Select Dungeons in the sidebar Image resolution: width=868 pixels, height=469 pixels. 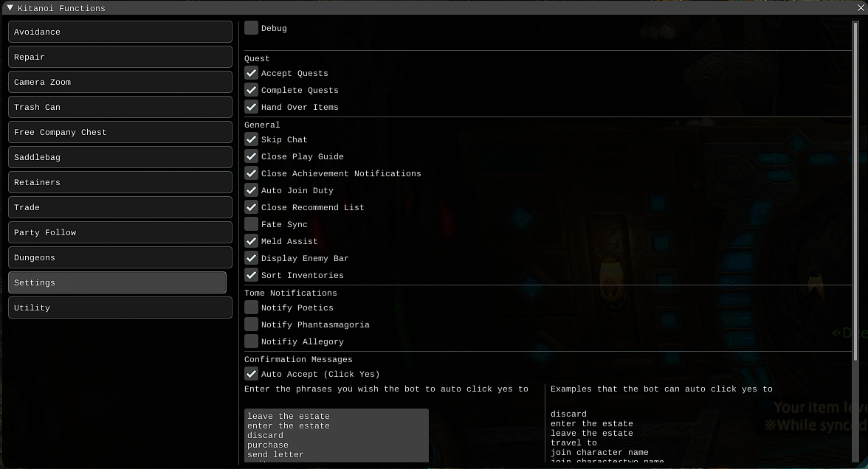point(120,257)
